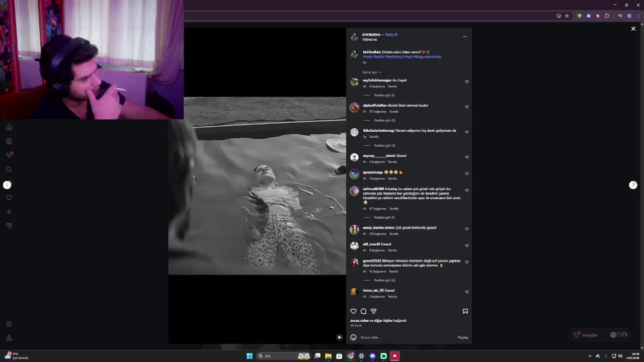
Task: Show hidden system tray icons chevron
Action: [590, 356]
